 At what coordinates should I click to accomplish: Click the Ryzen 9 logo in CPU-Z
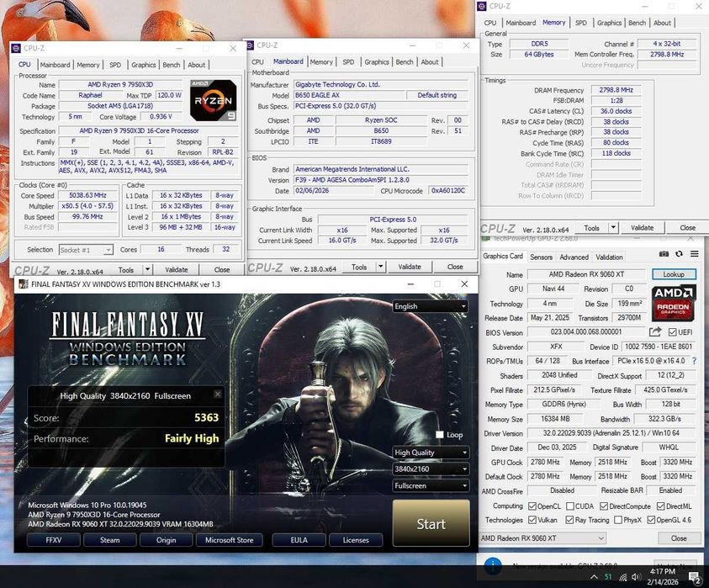214,100
